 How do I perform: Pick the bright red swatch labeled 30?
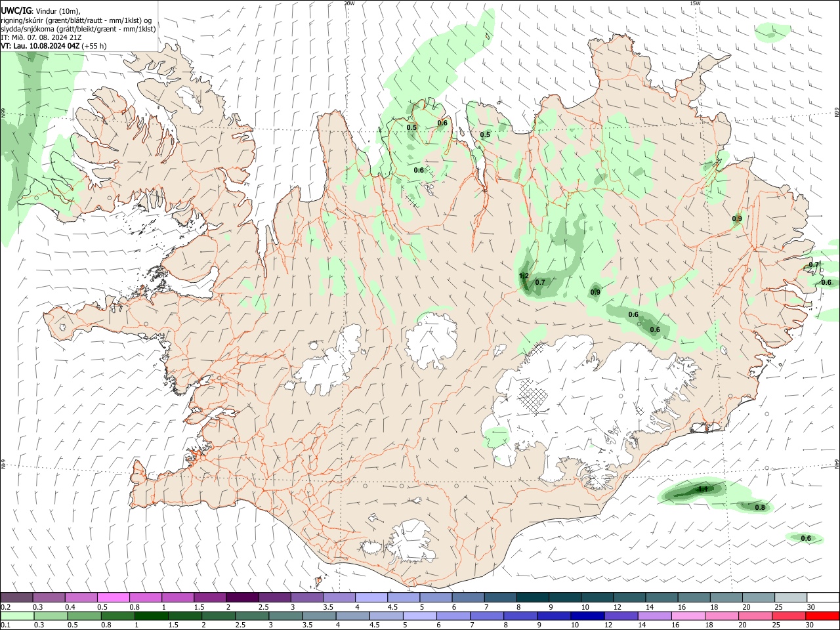click(x=822, y=616)
